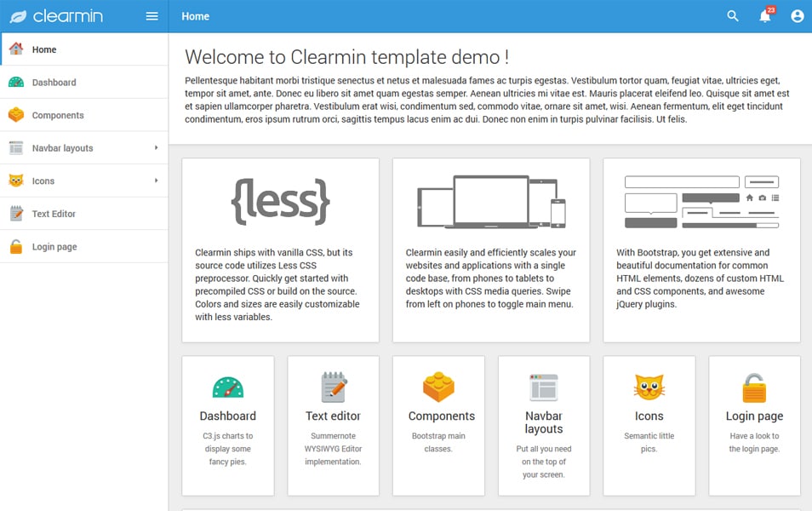Open the user profile icon
The height and width of the screenshot is (511, 812).
pos(797,15)
